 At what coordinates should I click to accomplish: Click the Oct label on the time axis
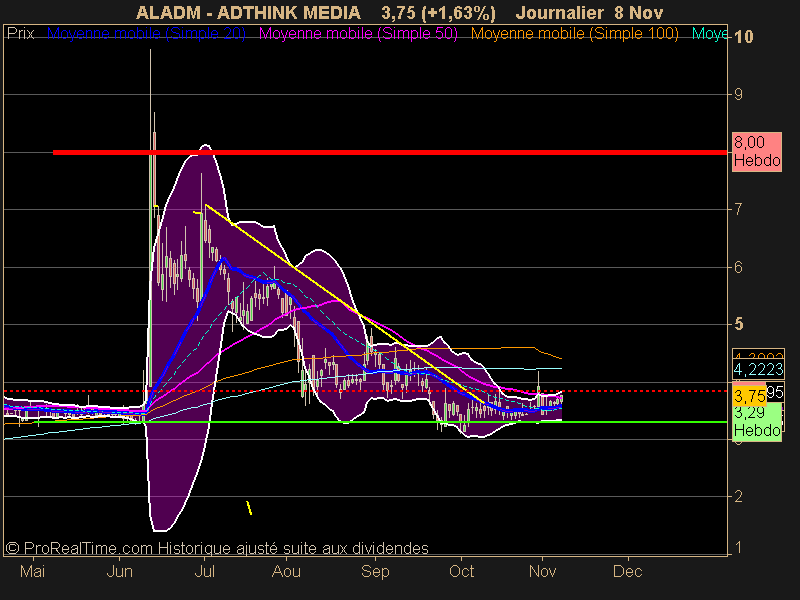[461, 571]
